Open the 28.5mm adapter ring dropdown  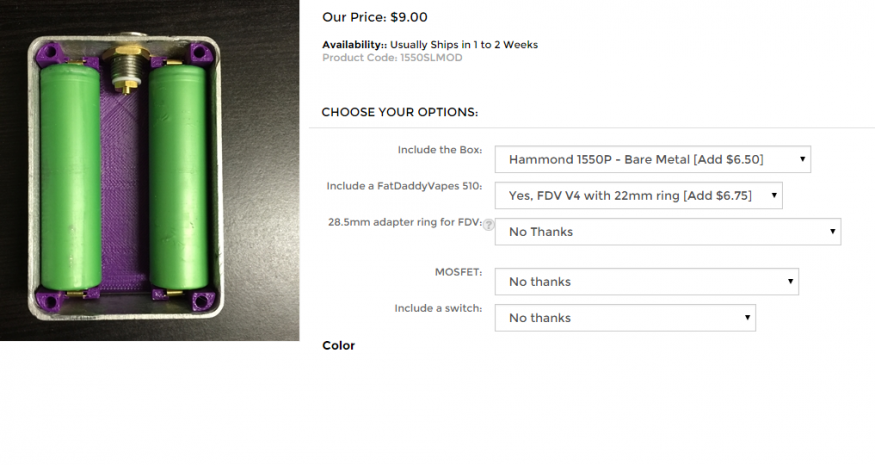click(667, 232)
